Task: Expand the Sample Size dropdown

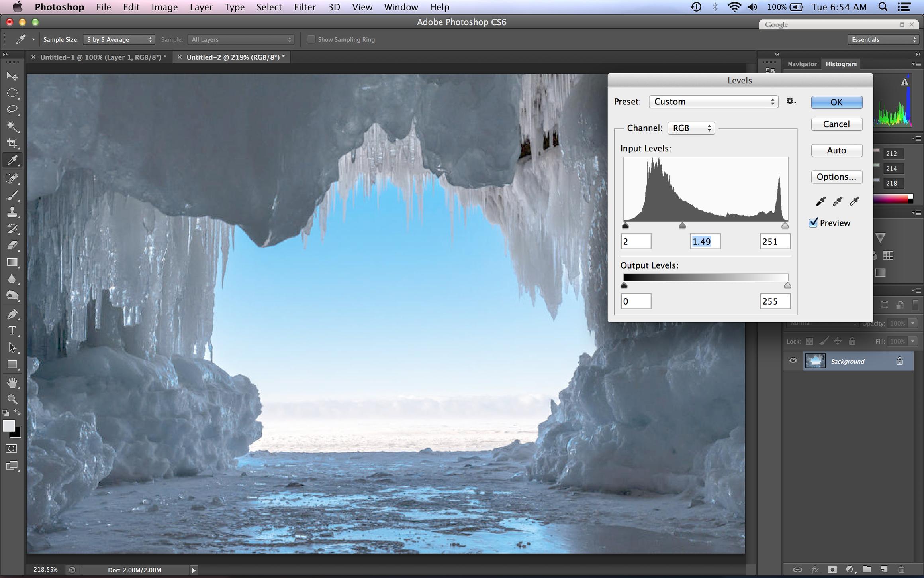Action: pos(118,39)
